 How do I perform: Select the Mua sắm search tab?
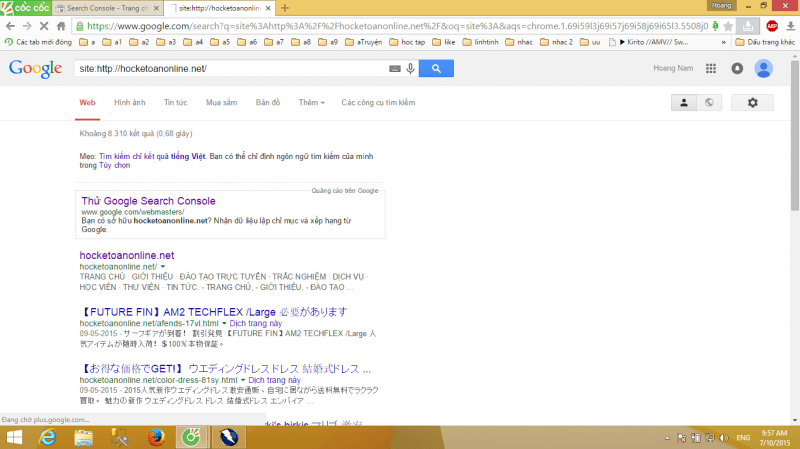221,103
